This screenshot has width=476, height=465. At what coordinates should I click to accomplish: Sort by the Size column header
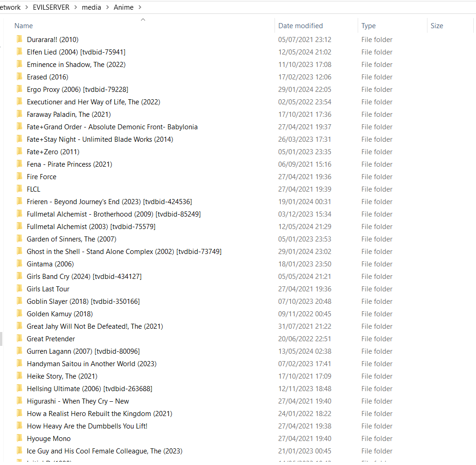pos(437,26)
